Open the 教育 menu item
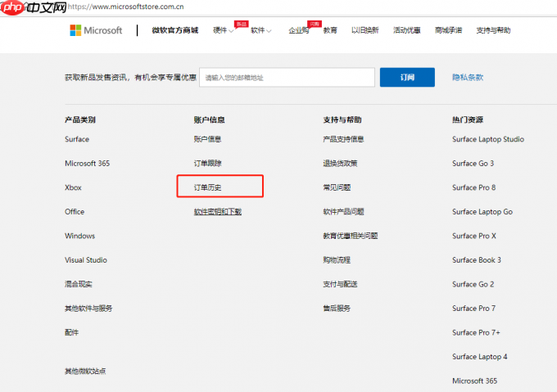The width and height of the screenshot is (557, 392). click(x=330, y=30)
